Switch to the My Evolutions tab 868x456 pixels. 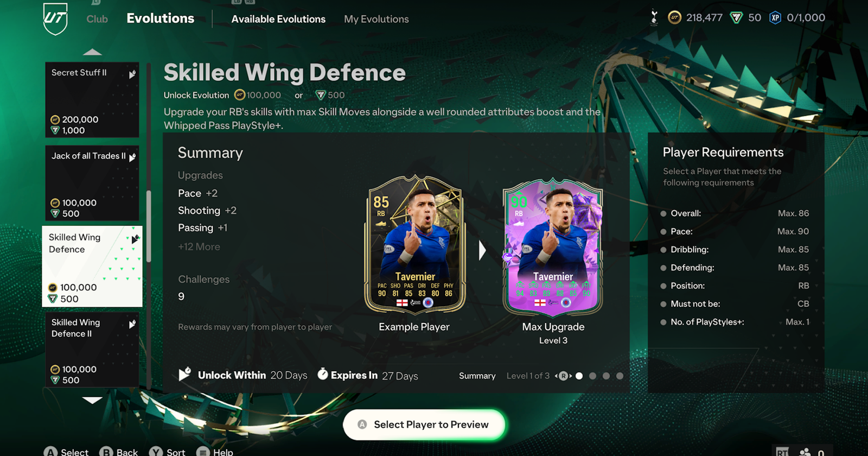[x=376, y=19]
